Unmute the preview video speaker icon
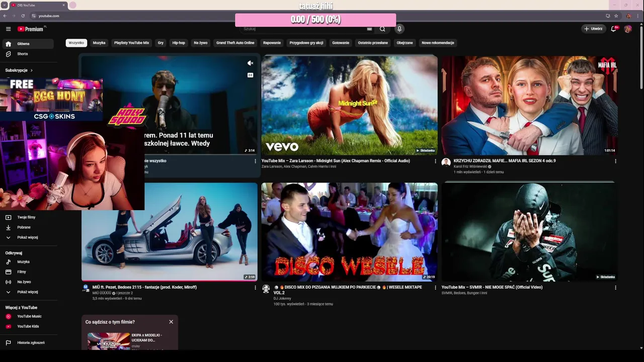Screen dimensions: 644x362 click(x=250, y=63)
